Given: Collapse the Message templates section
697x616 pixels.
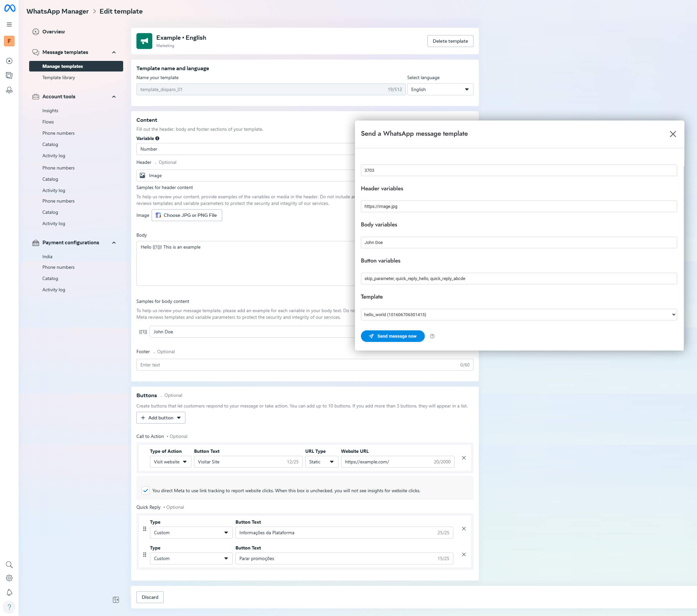Looking at the screenshot, I should (114, 52).
